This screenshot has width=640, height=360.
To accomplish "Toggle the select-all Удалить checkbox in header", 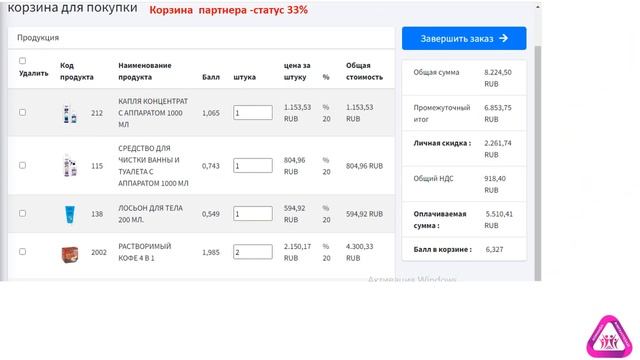I will 22,61.
